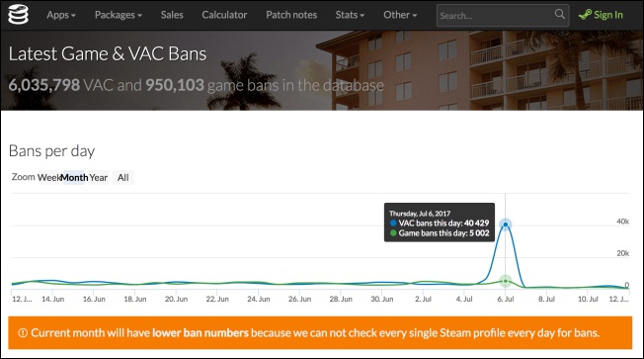Click the search magnifier icon
The image size is (644, 359).
(x=559, y=14)
